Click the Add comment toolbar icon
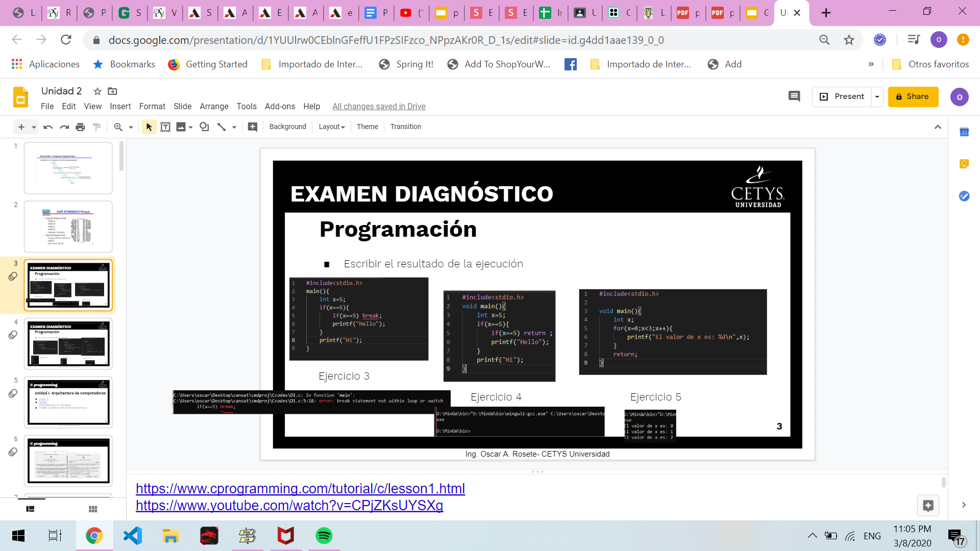The height and width of the screenshot is (551, 980). tap(253, 127)
